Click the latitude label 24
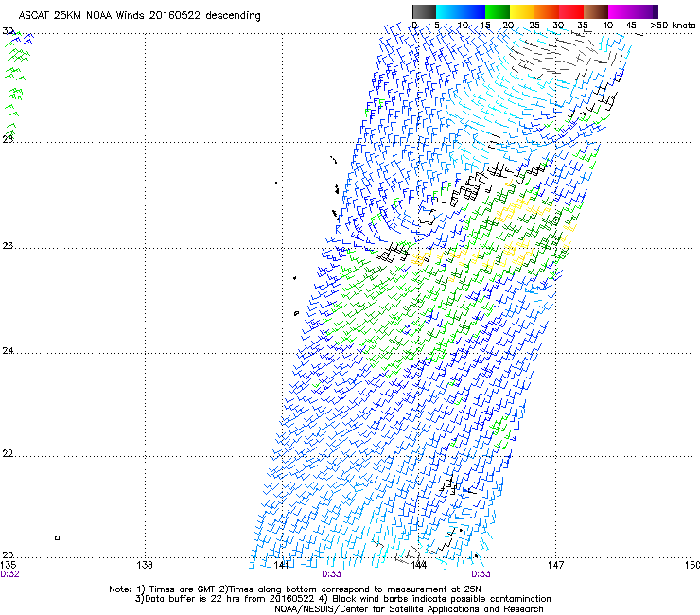The height and width of the screenshot is (615, 700). tap(8, 351)
